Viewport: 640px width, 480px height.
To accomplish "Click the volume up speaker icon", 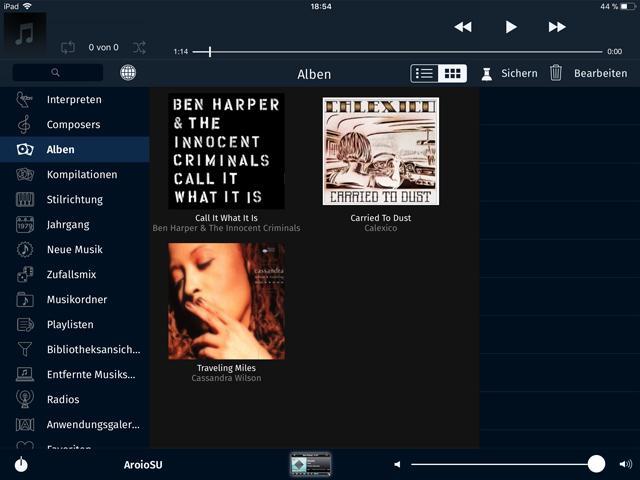I will pyautogui.click(x=626, y=464).
